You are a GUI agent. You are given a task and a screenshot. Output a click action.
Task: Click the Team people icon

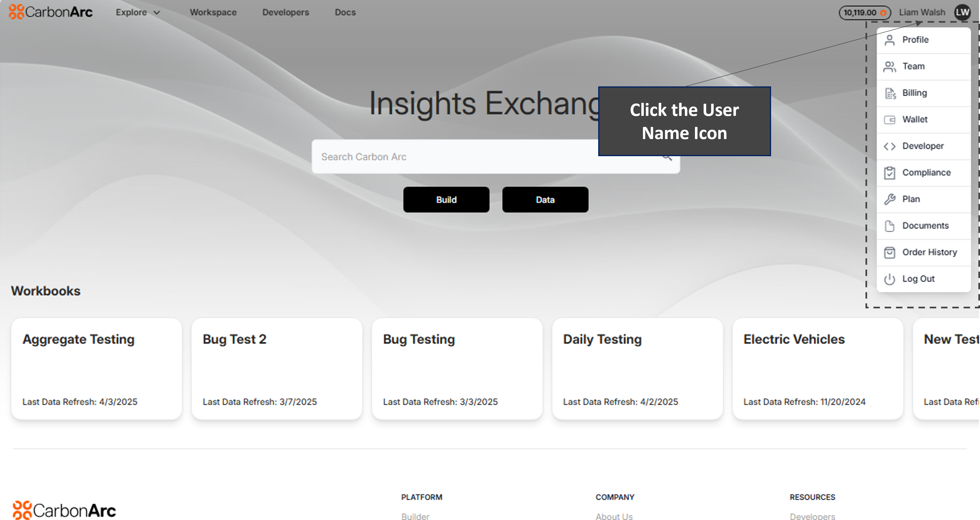889,66
